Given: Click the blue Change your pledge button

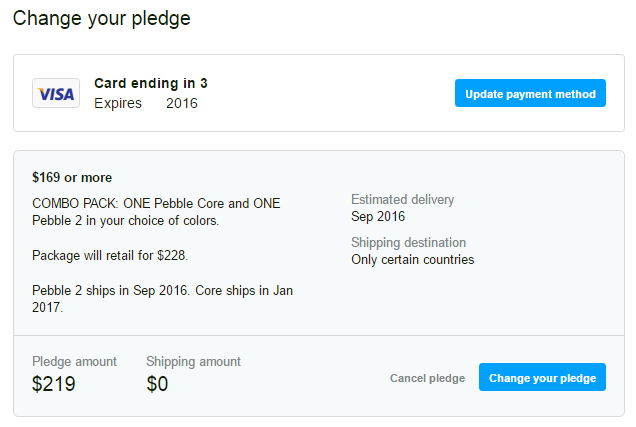Looking at the screenshot, I should click(542, 377).
